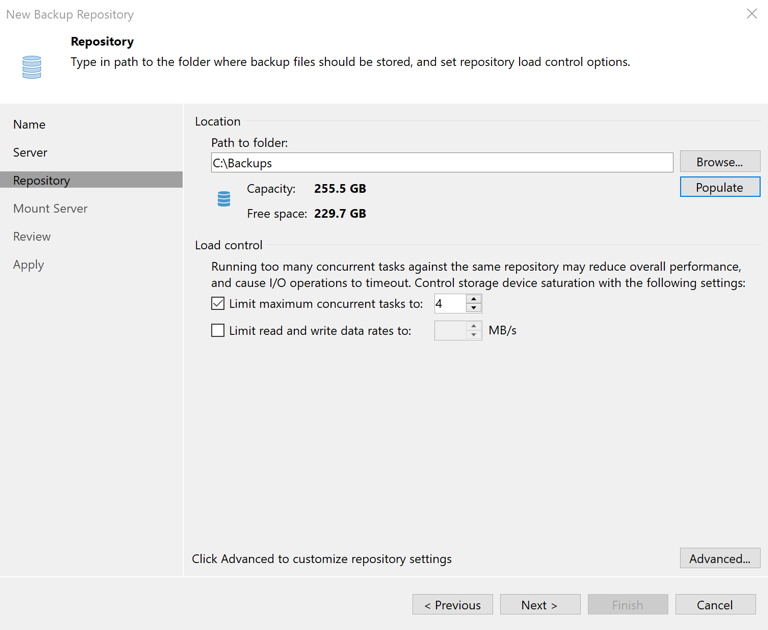Click the disk capacity icon beside Capacity
This screenshot has height=630, width=768.
pos(224,199)
